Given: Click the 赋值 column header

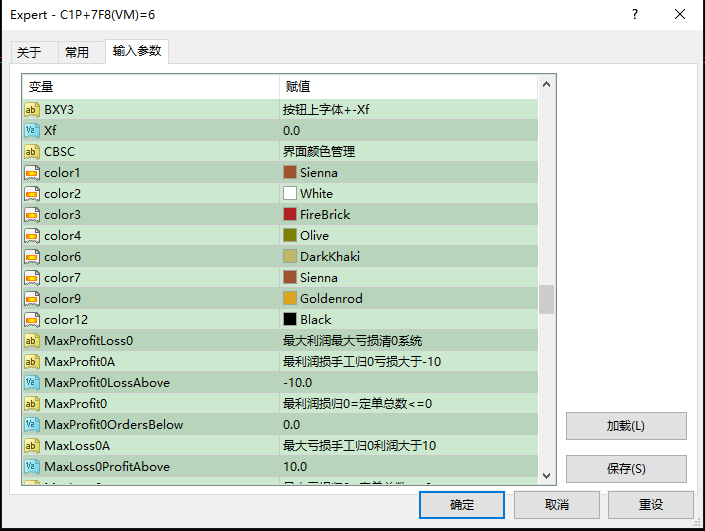Looking at the screenshot, I should click(x=408, y=86).
